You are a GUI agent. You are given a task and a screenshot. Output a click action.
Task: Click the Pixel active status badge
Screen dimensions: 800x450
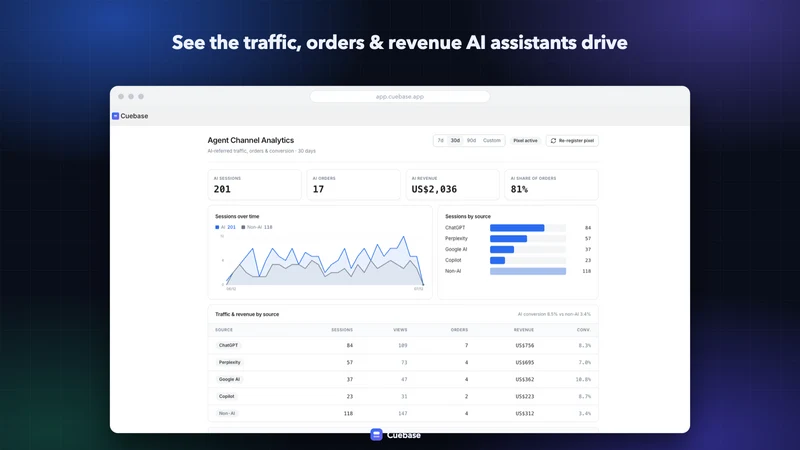click(525, 140)
